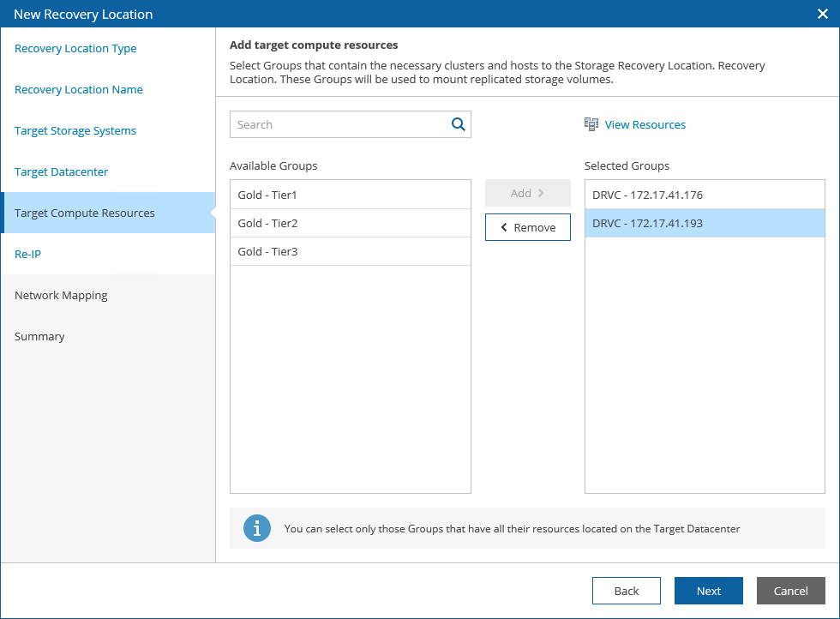Type in the Search groups field
This screenshot has width=840, height=619.
point(339,124)
